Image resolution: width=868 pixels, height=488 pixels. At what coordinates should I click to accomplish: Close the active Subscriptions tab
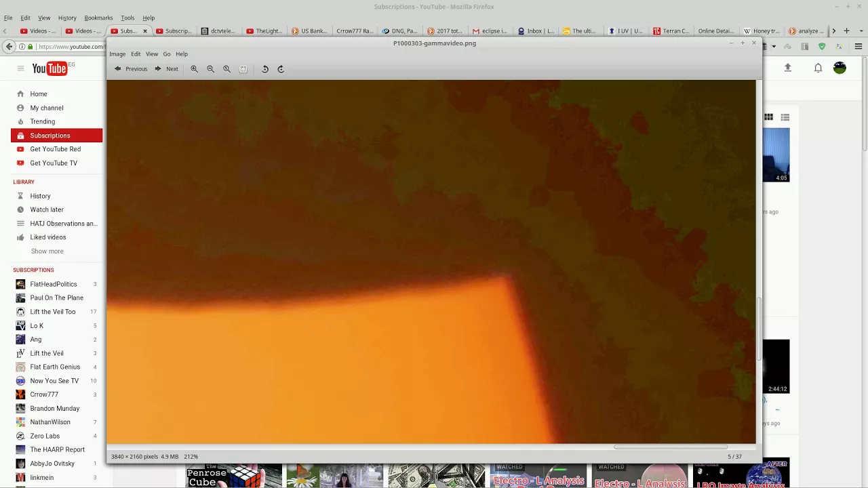click(144, 30)
